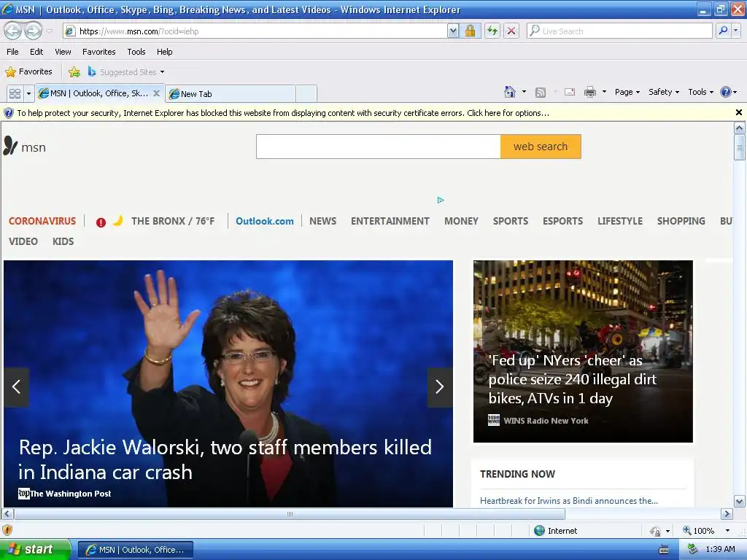Click the Back navigation arrow
This screenshot has height=560, width=747.
(12, 31)
